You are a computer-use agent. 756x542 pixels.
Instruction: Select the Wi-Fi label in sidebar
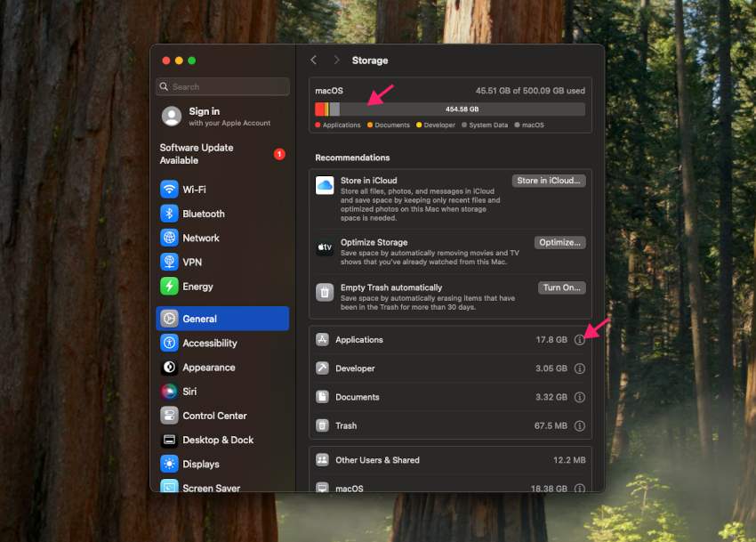194,190
